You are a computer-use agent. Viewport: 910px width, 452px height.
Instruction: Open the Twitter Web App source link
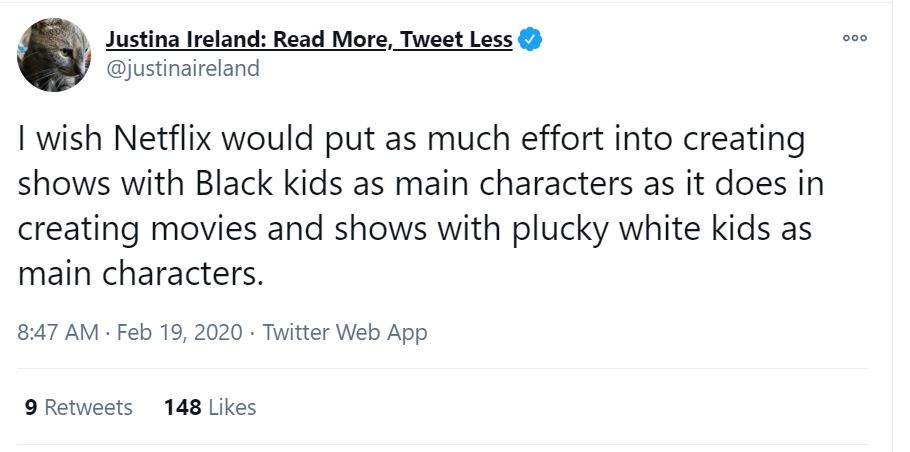pos(345,332)
